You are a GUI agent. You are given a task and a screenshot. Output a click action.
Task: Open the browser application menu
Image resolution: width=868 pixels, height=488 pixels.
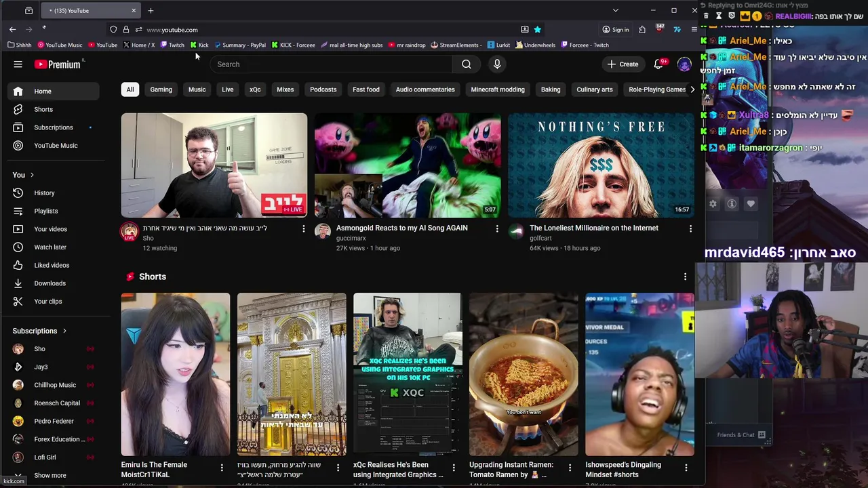[x=694, y=30]
